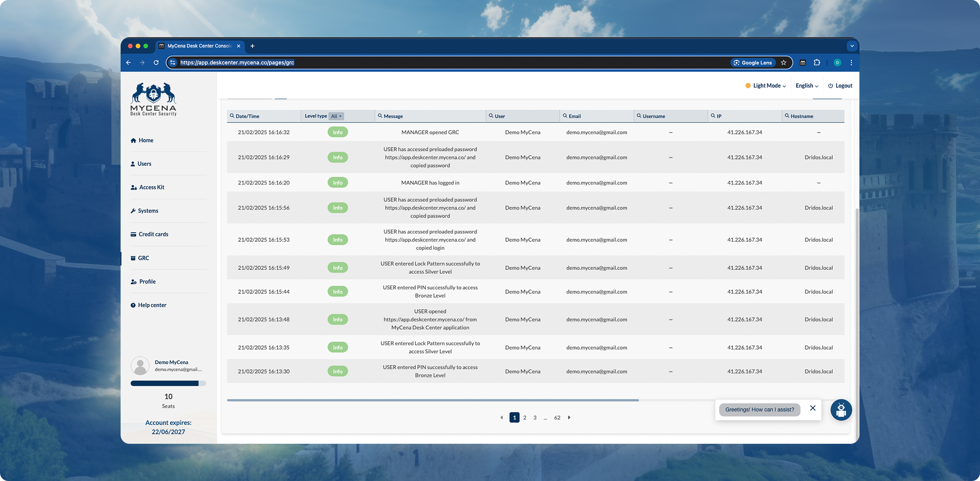Go back using the browser back arrow
The height and width of the screenshot is (481, 980).
128,63
